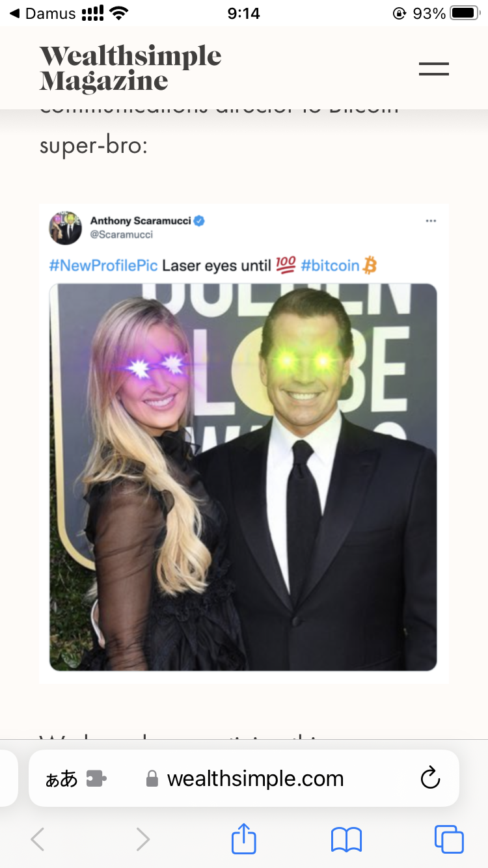
Task: Tap the Wealthsimple Magazine logo
Action: pos(130,68)
